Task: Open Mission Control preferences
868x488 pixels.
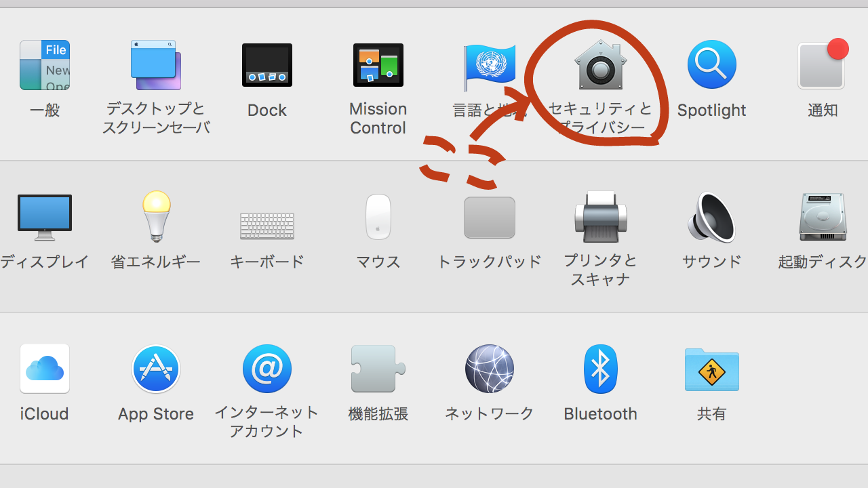Action: (x=378, y=65)
